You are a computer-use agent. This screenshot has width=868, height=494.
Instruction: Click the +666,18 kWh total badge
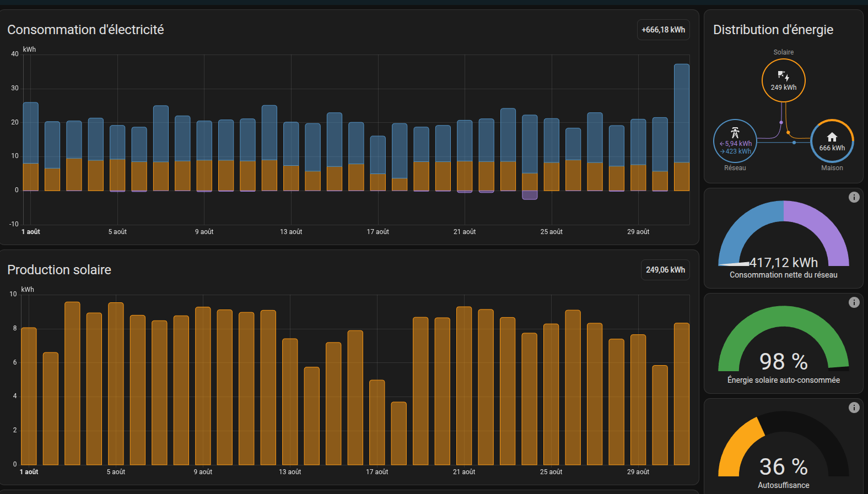tap(663, 30)
